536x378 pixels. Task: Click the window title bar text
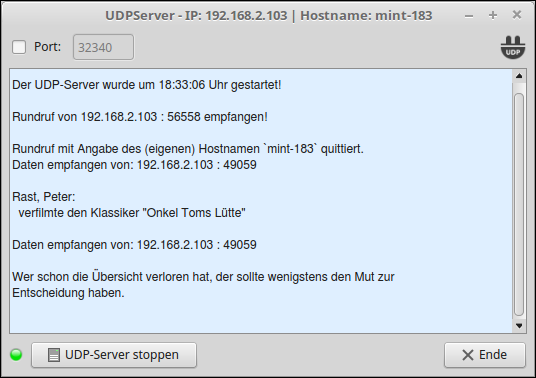click(269, 16)
